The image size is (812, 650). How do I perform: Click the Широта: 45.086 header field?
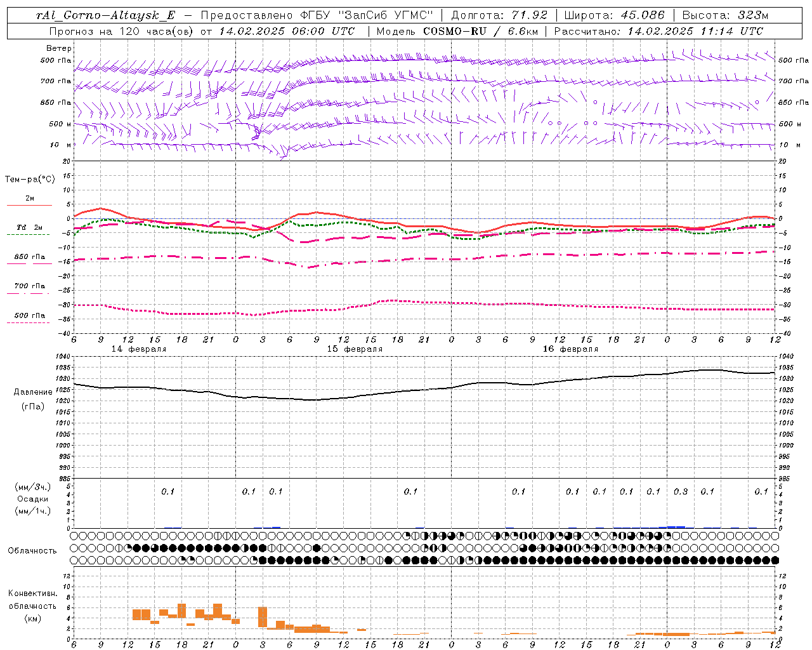615,16
